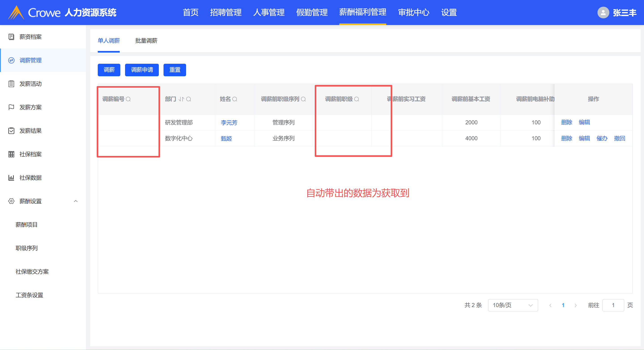Toggle sort arrows on 部门 column
This screenshot has width=644, height=350.
pos(181,99)
